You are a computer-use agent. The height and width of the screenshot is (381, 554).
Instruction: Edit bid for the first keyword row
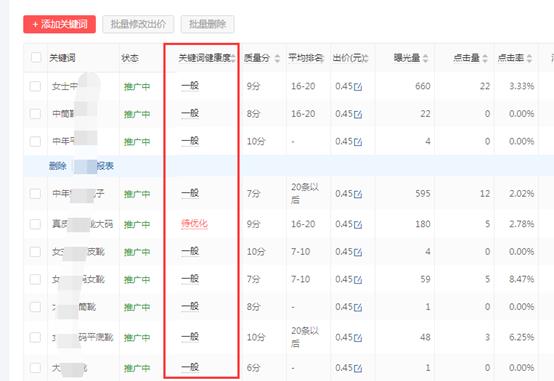pyautogui.click(x=358, y=87)
